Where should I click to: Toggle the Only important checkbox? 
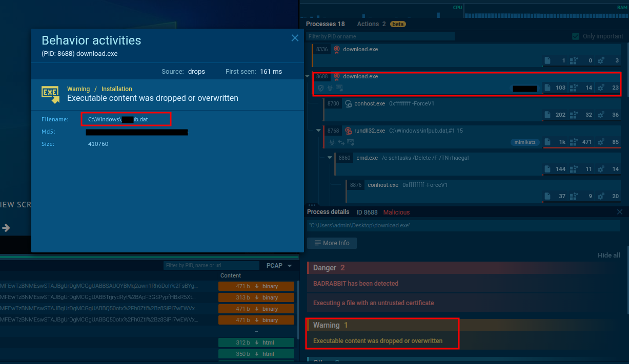(576, 36)
